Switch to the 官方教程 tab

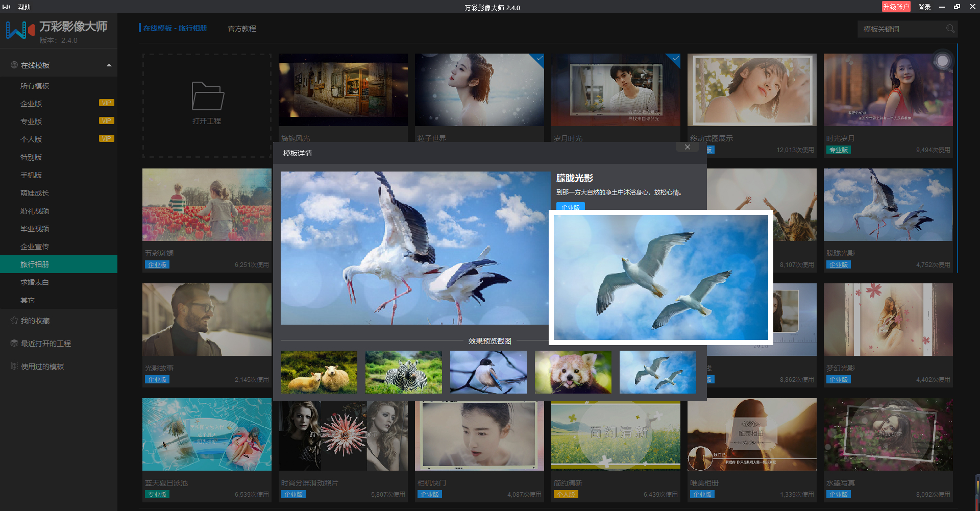pos(242,29)
